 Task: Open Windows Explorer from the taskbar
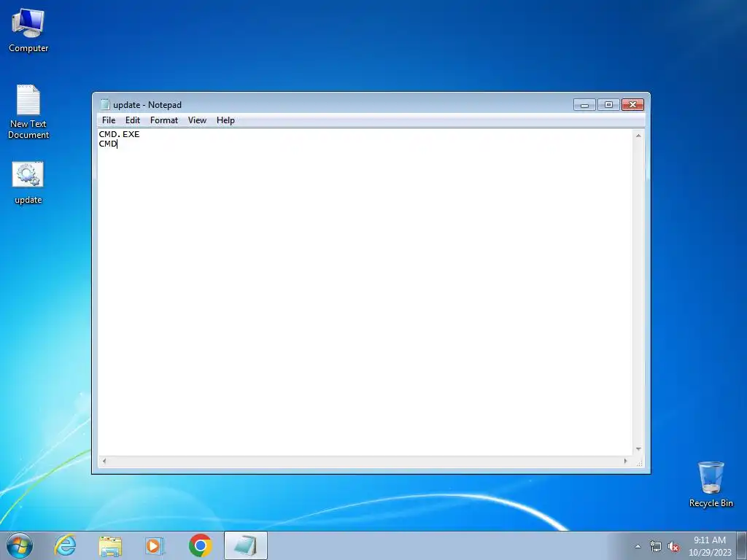110,545
